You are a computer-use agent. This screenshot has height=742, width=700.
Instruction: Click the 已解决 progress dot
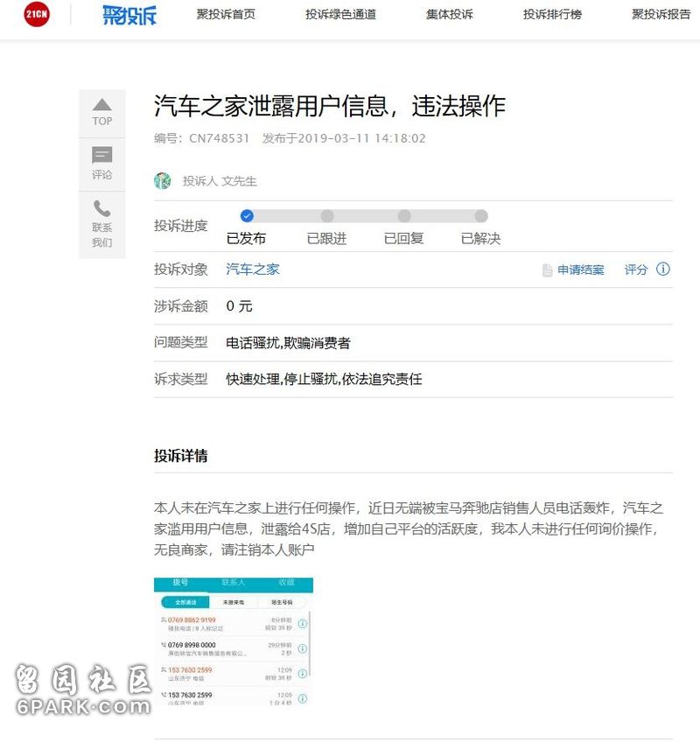[x=481, y=216]
